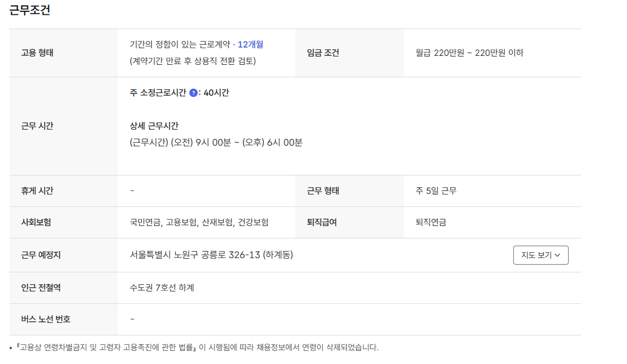627x364 pixels.
Task: Select the 버스 노선 번호 label
Action: pyautogui.click(x=45, y=319)
